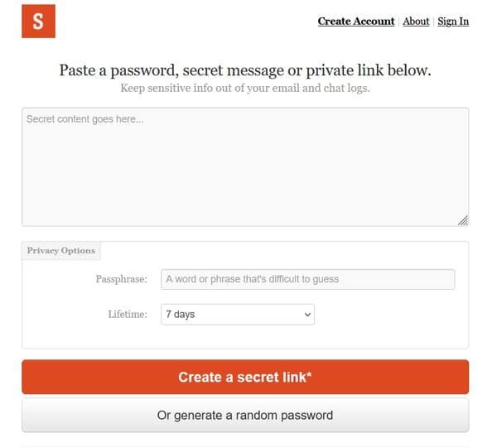Click the asterisk on the secret link button

[309, 374]
